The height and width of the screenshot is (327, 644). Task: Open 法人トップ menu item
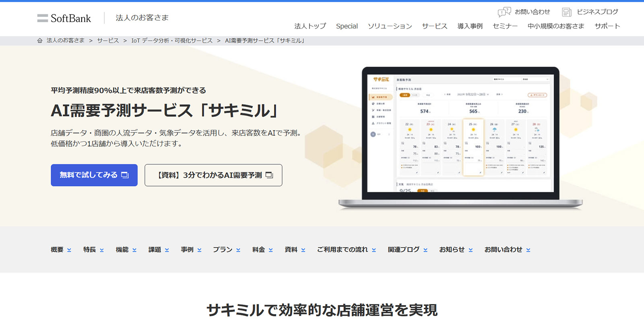pos(310,26)
